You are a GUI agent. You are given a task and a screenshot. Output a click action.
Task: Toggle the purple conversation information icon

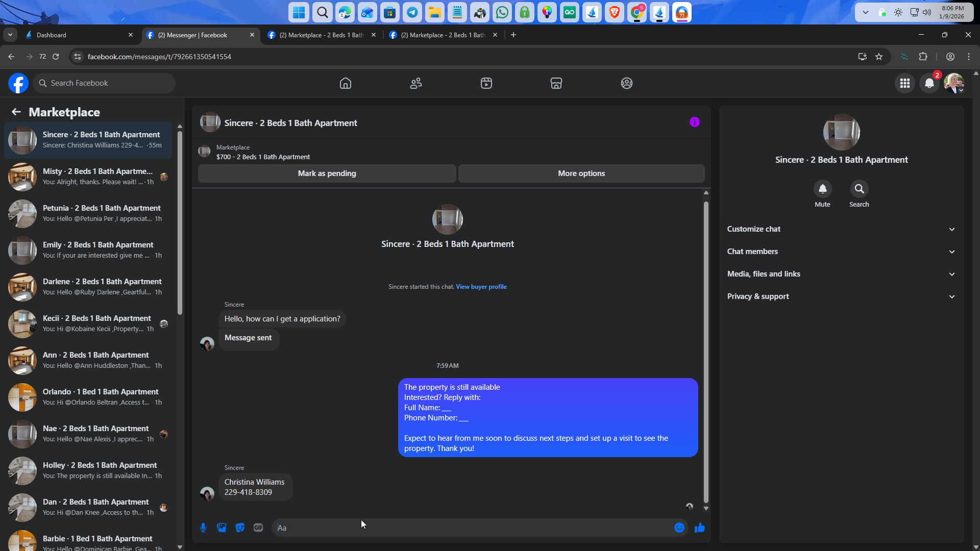tap(694, 122)
